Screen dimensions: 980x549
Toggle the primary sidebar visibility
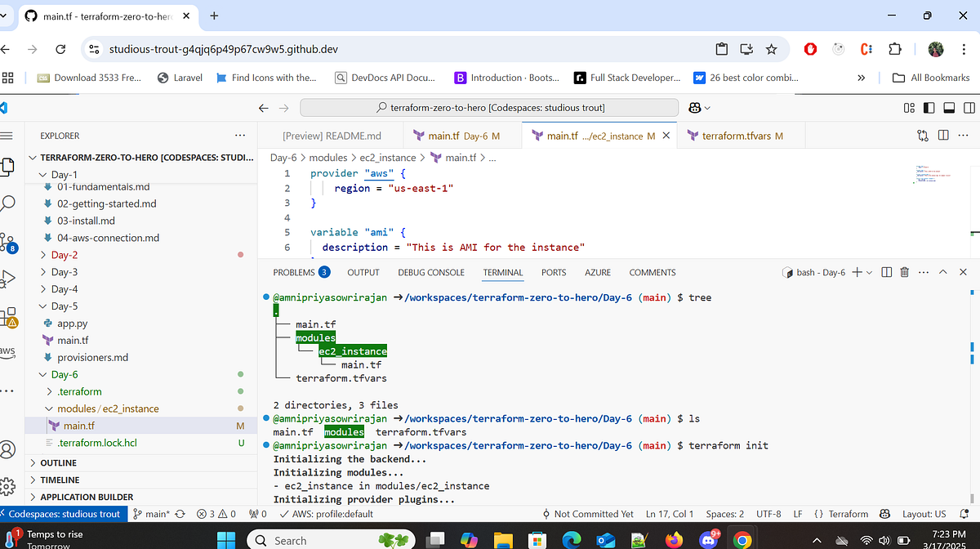[928, 107]
